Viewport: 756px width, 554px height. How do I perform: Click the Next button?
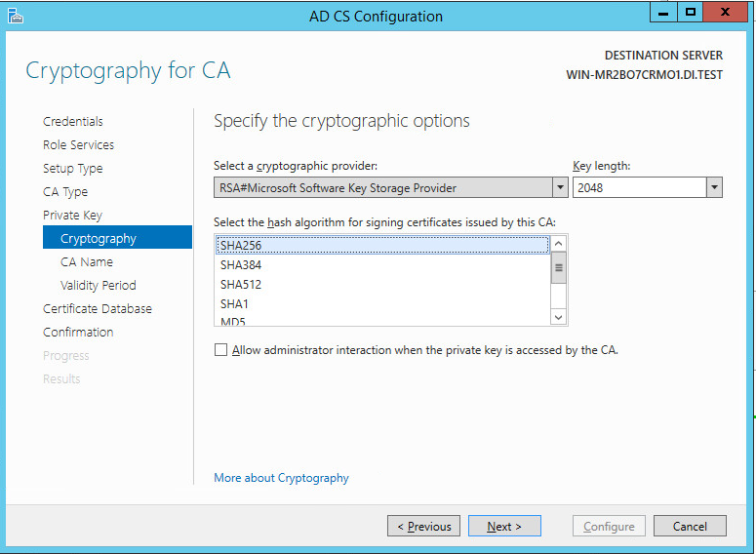[x=504, y=527]
